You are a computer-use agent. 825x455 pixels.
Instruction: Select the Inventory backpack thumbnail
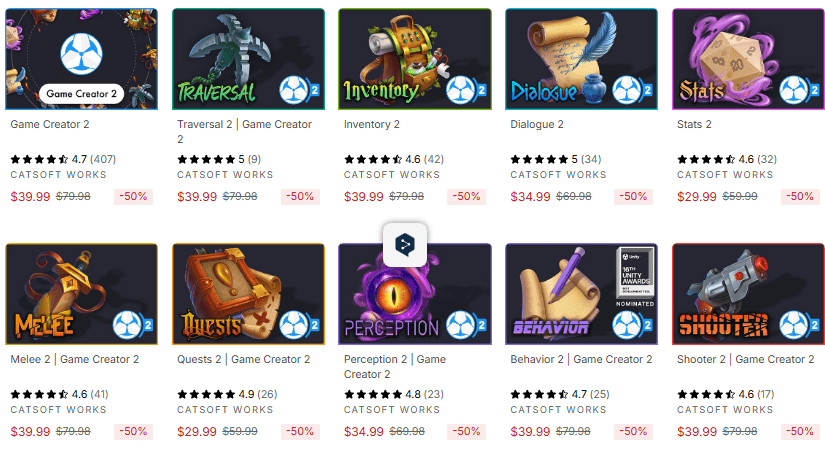pos(415,59)
